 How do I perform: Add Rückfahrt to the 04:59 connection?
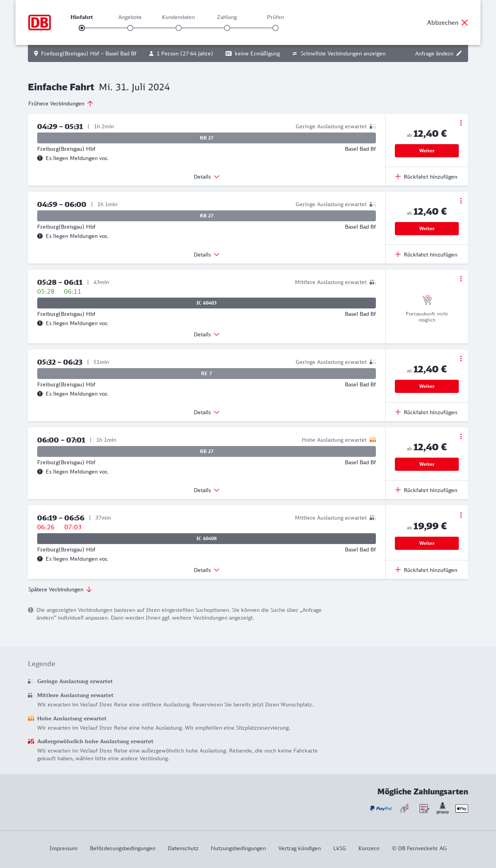tap(426, 255)
